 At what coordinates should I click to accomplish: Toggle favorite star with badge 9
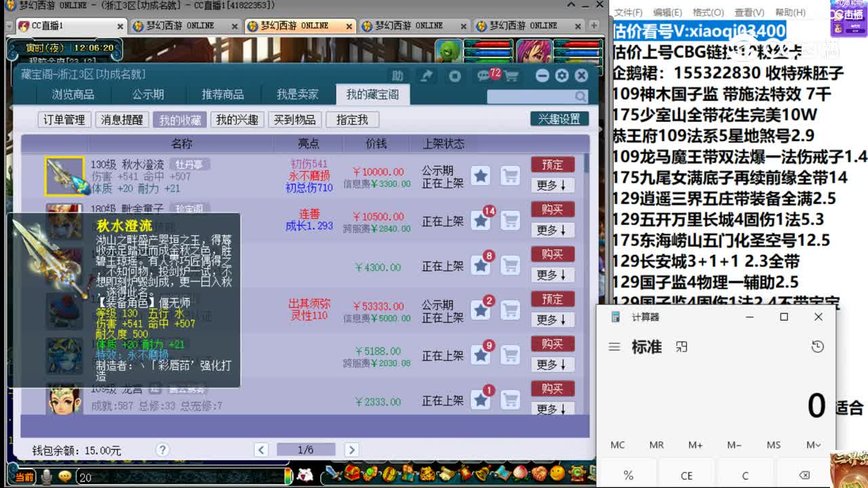pyautogui.click(x=481, y=355)
